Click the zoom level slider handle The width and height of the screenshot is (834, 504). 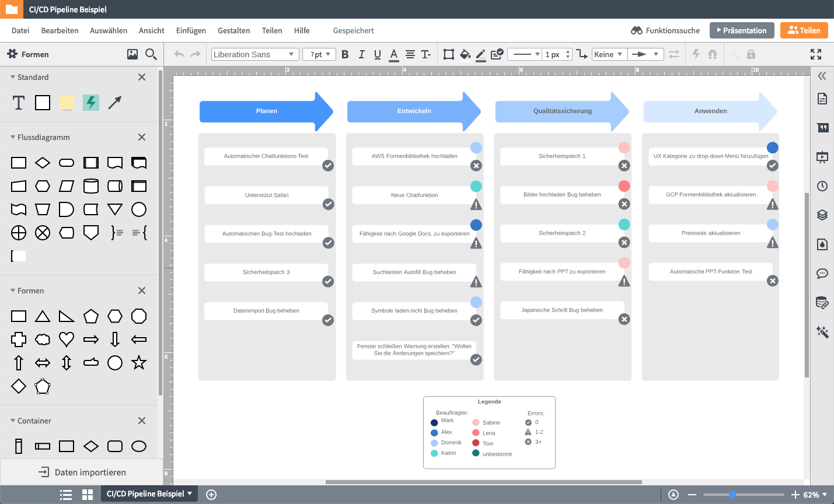tap(732, 495)
